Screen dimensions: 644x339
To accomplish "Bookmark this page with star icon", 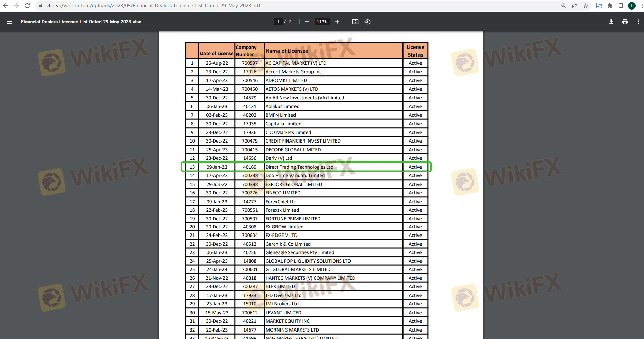I will (x=586, y=6).
